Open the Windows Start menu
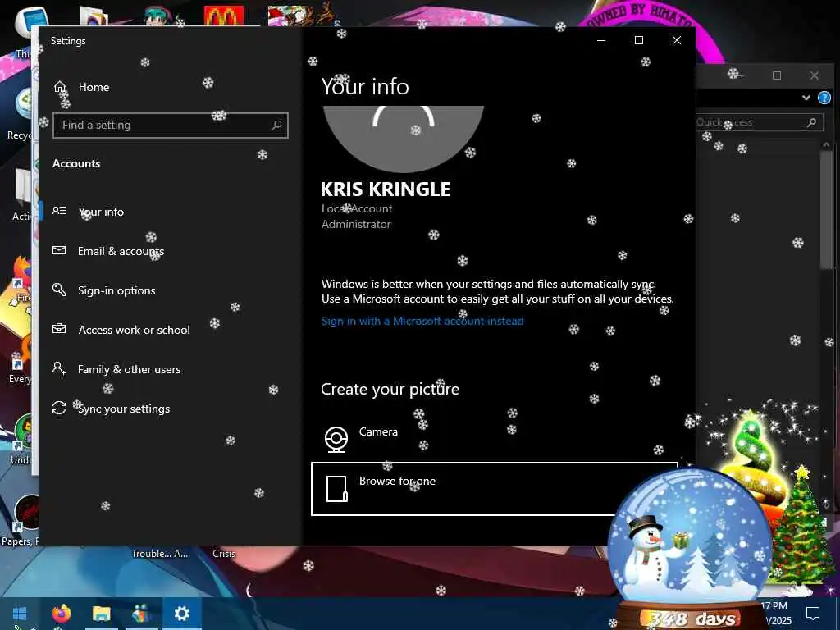Image resolution: width=840 pixels, height=630 pixels. [x=20, y=614]
